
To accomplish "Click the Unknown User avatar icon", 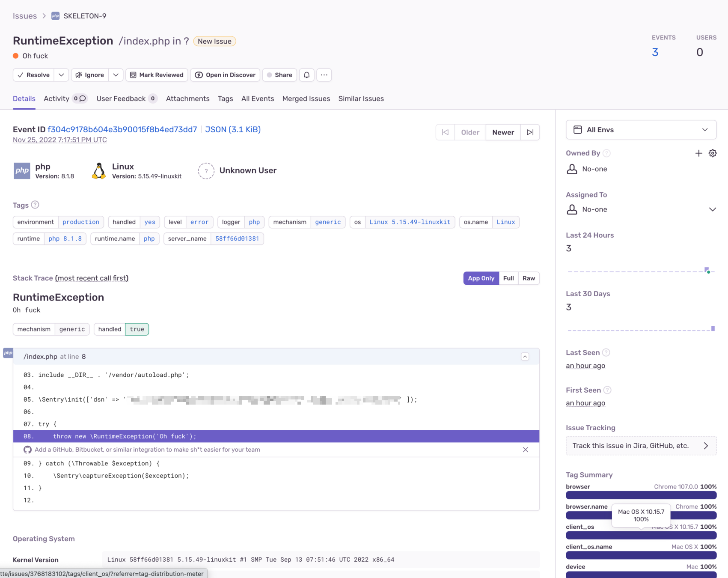I will [x=206, y=171].
